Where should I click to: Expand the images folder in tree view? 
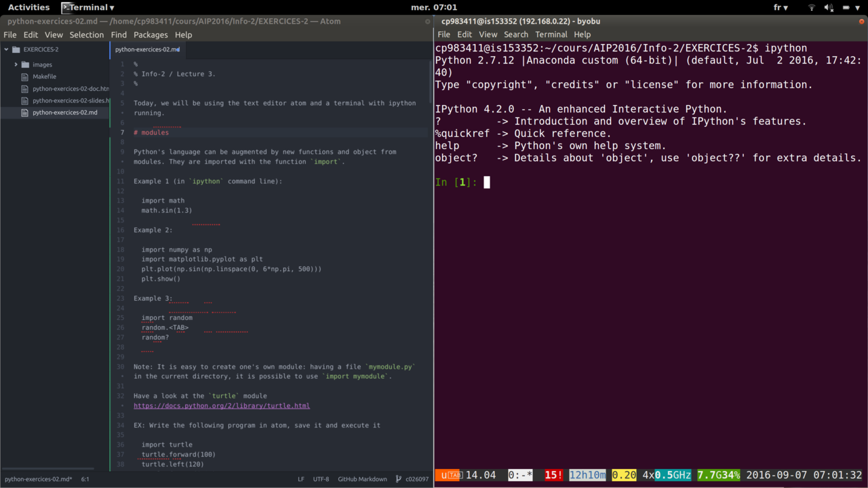pyautogui.click(x=16, y=64)
